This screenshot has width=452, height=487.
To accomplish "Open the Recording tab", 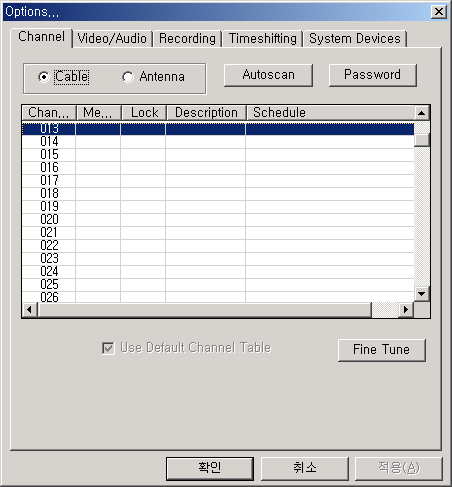I will (x=187, y=39).
